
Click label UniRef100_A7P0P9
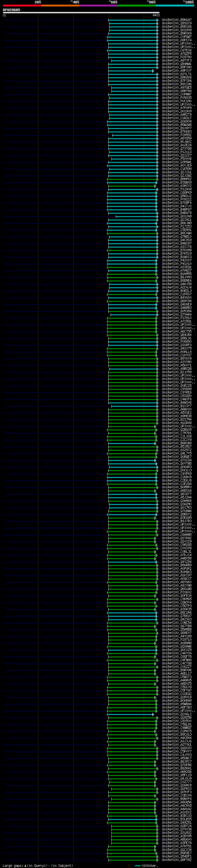coord(177,108)
